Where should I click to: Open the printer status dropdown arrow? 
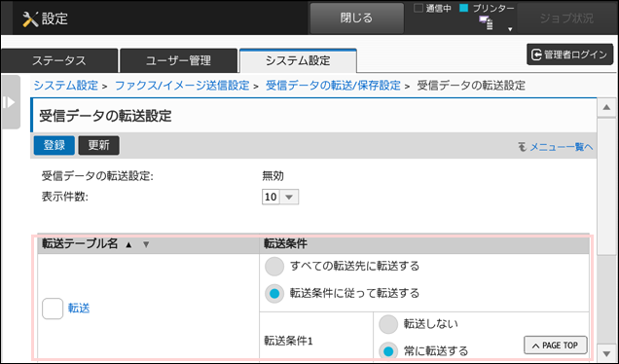[x=510, y=29]
